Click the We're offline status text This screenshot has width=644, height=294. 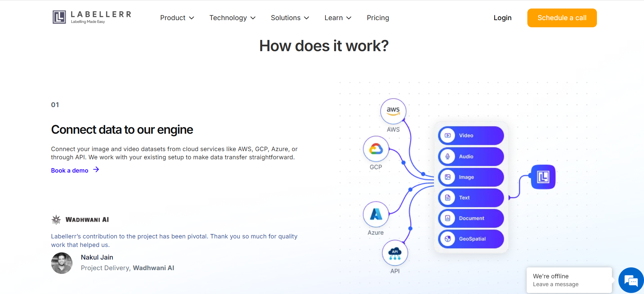551,276
